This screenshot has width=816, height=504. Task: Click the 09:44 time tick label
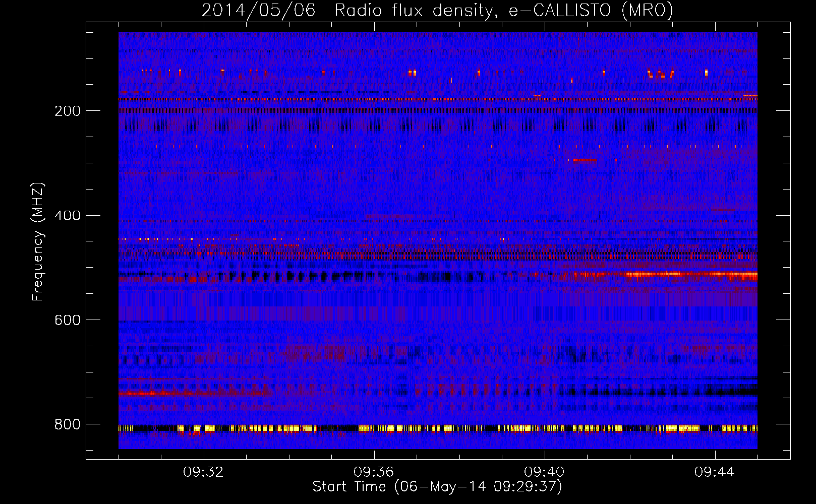pyautogui.click(x=715, y=472)
